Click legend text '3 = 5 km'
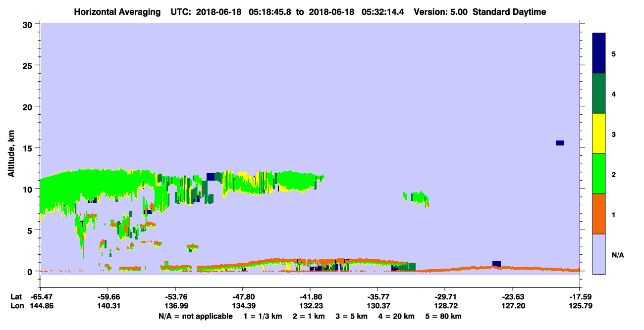644x330 pixels. click(352, 316)
